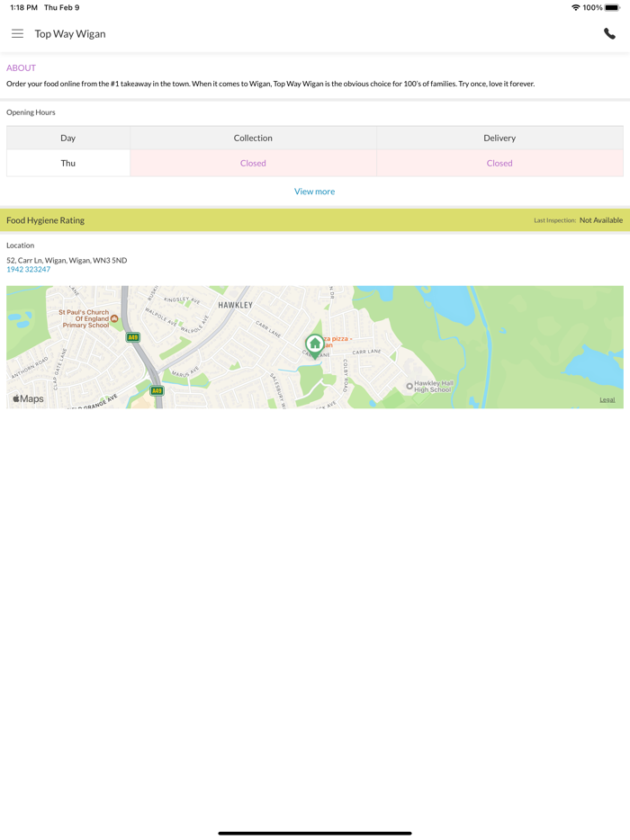
Task: Tap the Location heading
Action: [x=21, y=246]
